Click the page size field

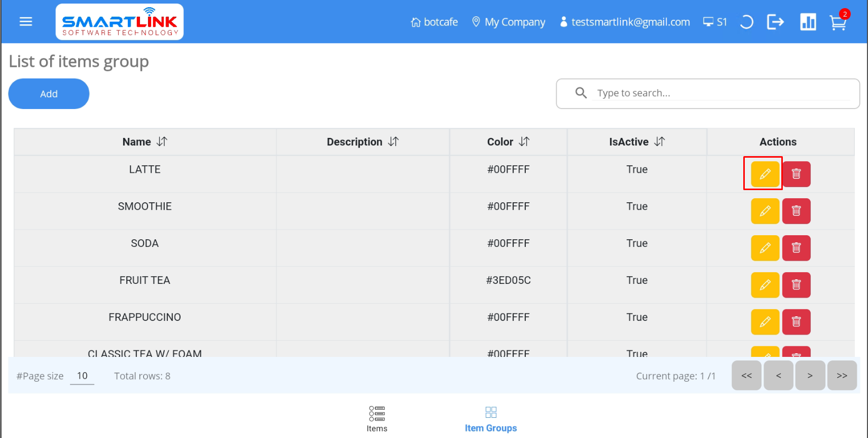pos(82,376)
